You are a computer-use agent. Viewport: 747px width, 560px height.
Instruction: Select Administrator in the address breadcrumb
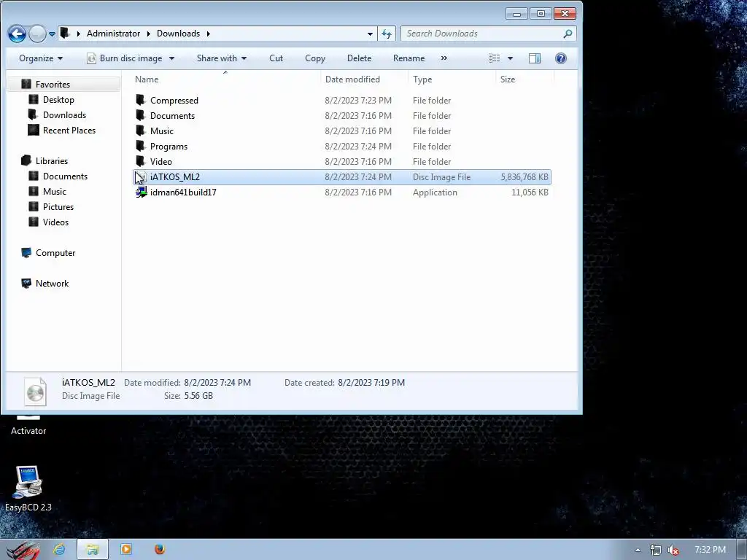coord(113,34)
